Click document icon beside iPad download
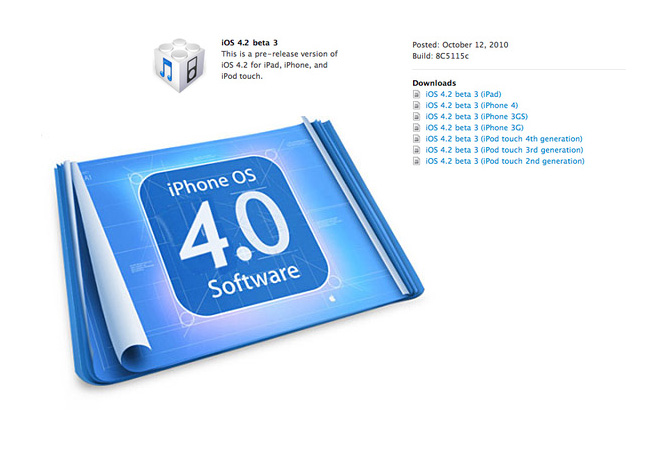 (417, 94)
